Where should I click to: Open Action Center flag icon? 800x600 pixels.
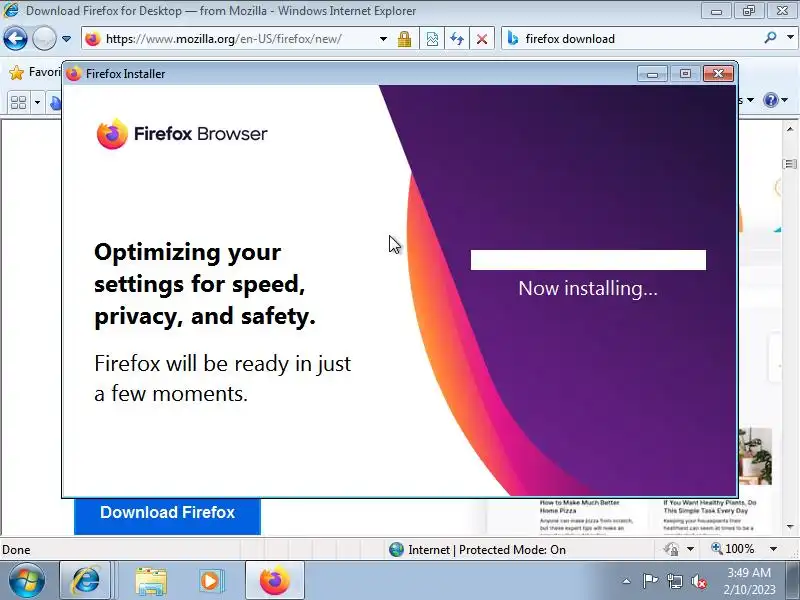(x=650, y=581)
